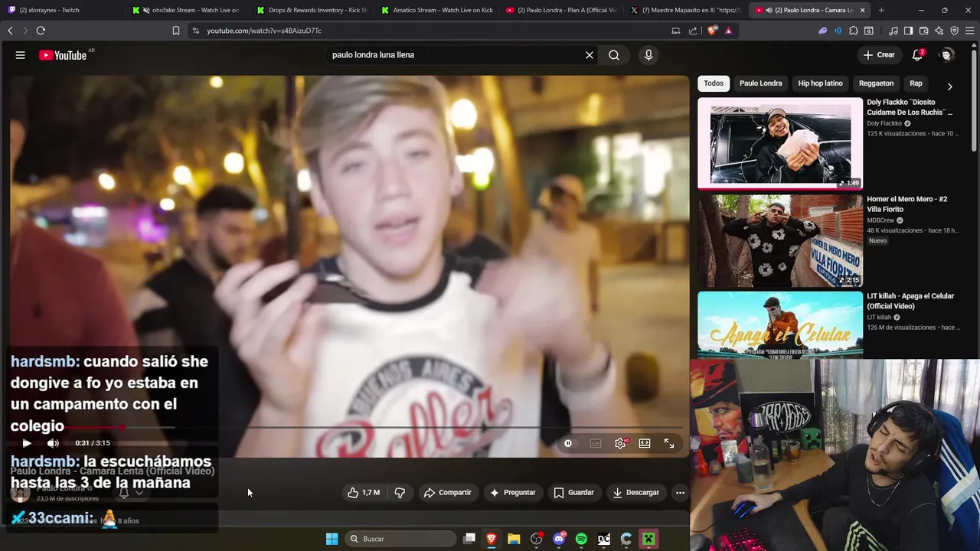Switch to Drops & Rewards Inventory tab

click(x=312, y=10)
